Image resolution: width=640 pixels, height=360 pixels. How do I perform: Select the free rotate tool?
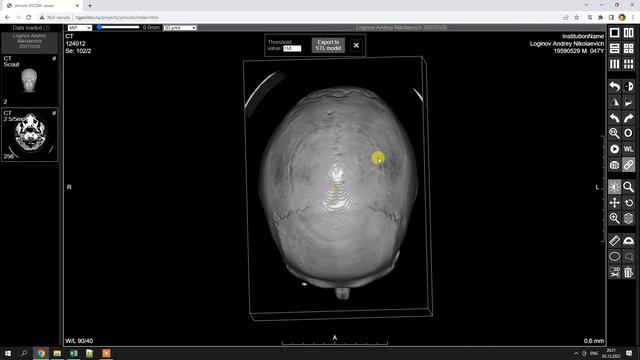point(629,202)
